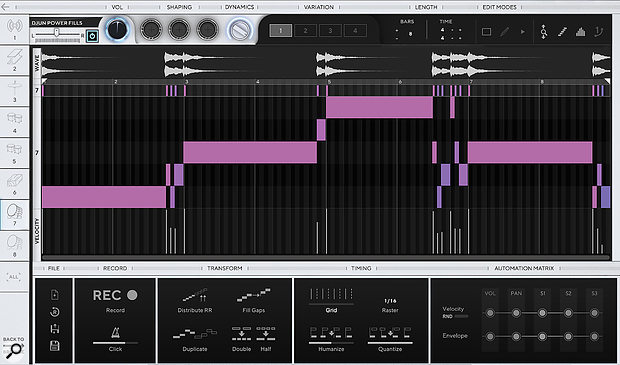The width and height of the screenshot is (620, 365).
Task: Toggle the metronome Click icon
Action: click(115, 332)
